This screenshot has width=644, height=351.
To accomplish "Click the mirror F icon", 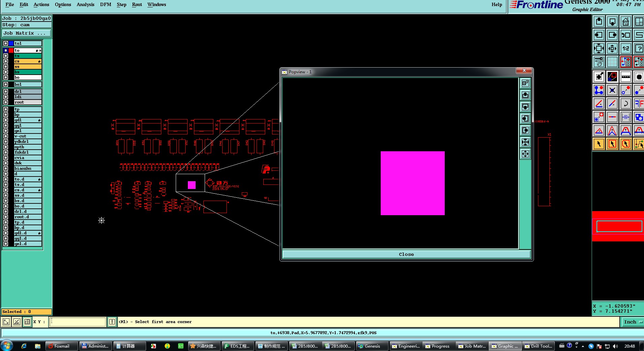I will (x=639, y=104).
